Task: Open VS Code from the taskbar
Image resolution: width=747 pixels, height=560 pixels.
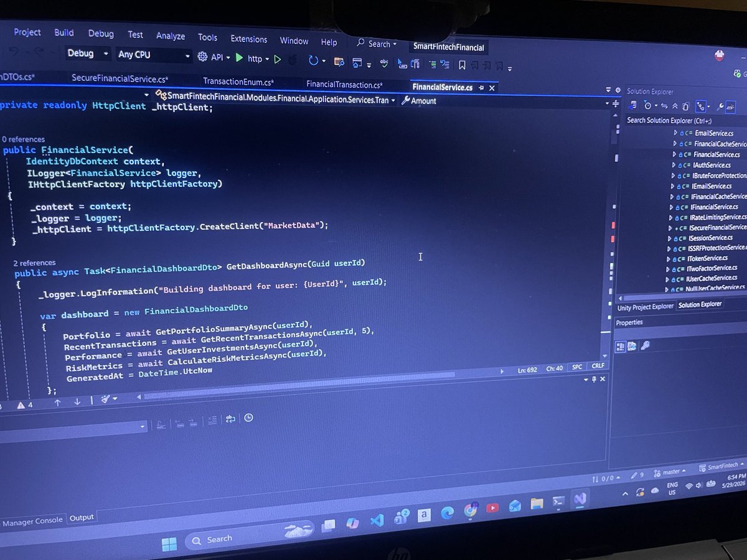Action: 376,521
